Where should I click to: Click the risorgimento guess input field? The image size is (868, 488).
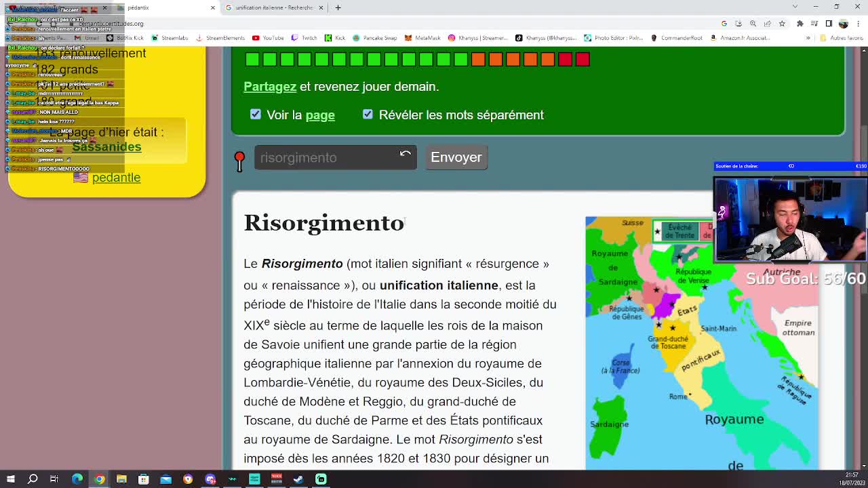(x=325, y=157)
